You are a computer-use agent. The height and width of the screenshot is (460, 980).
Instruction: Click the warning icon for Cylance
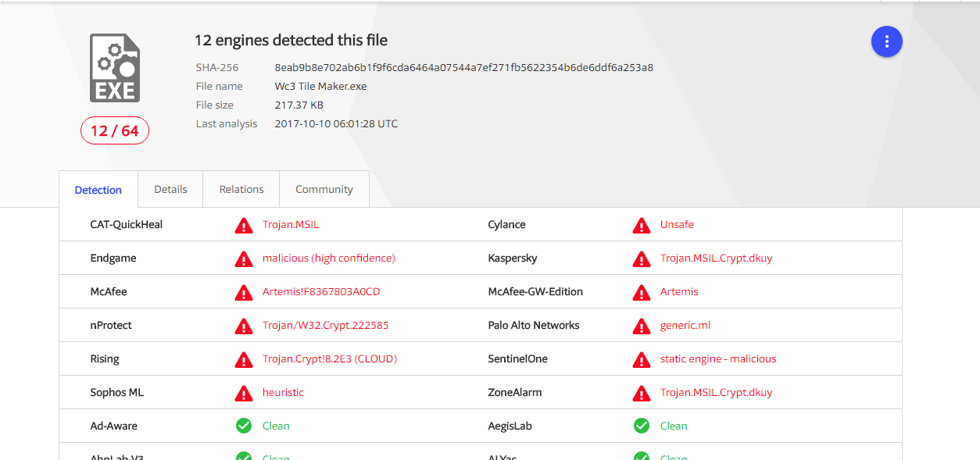(x=642, y=225)
